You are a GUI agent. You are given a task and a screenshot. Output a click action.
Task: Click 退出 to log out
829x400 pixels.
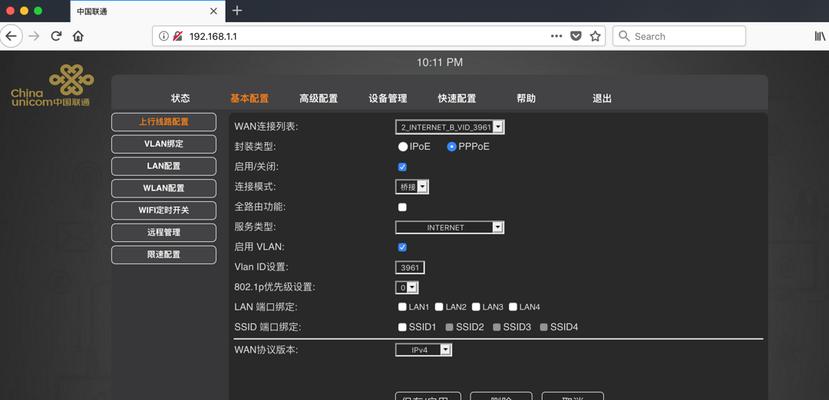[x=602, y=98]
